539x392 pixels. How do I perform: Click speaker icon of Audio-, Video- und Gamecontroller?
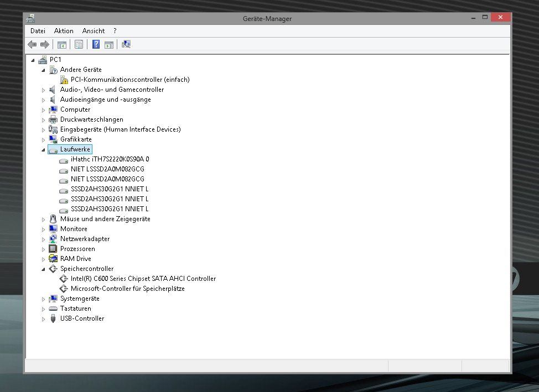tap(53, 90)
